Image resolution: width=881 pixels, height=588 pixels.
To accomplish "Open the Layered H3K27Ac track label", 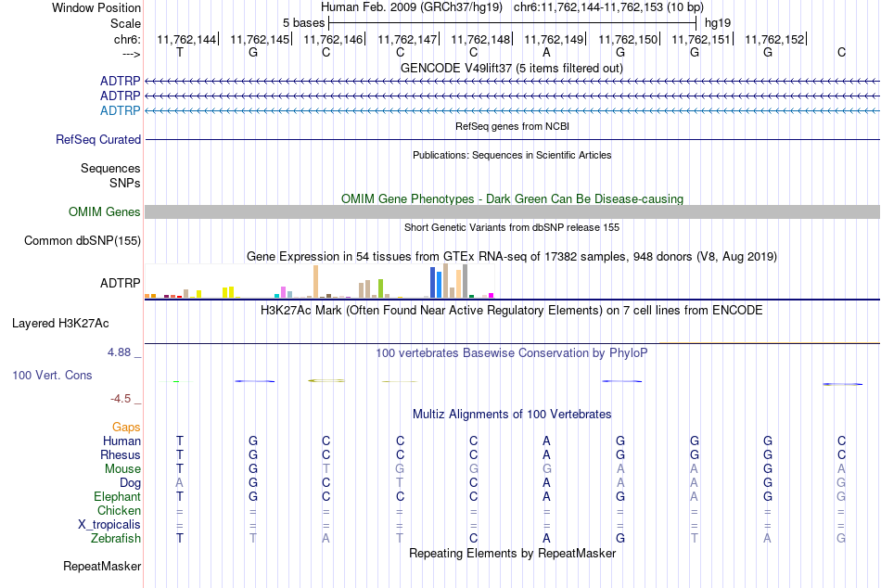I will click(x=60, y=324).
